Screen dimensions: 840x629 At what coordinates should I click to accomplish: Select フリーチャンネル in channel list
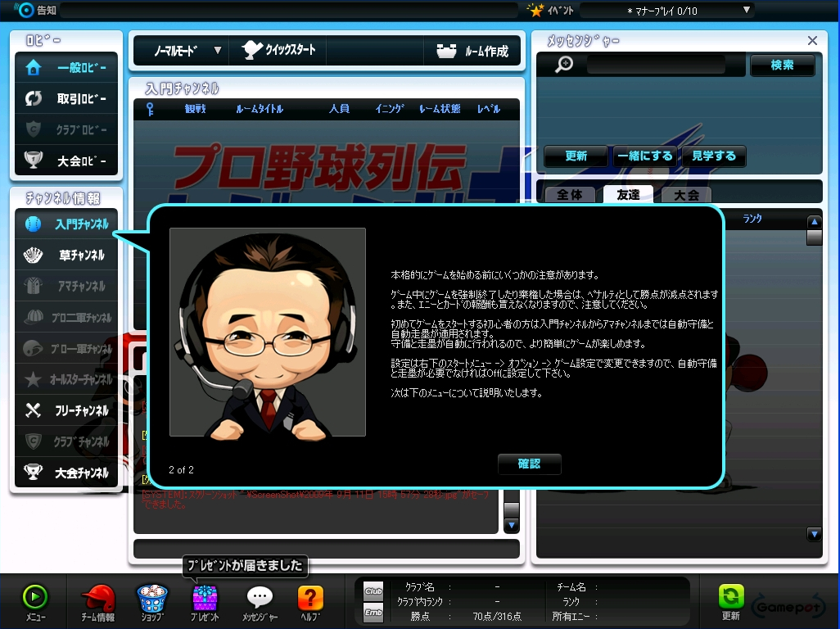67,410
